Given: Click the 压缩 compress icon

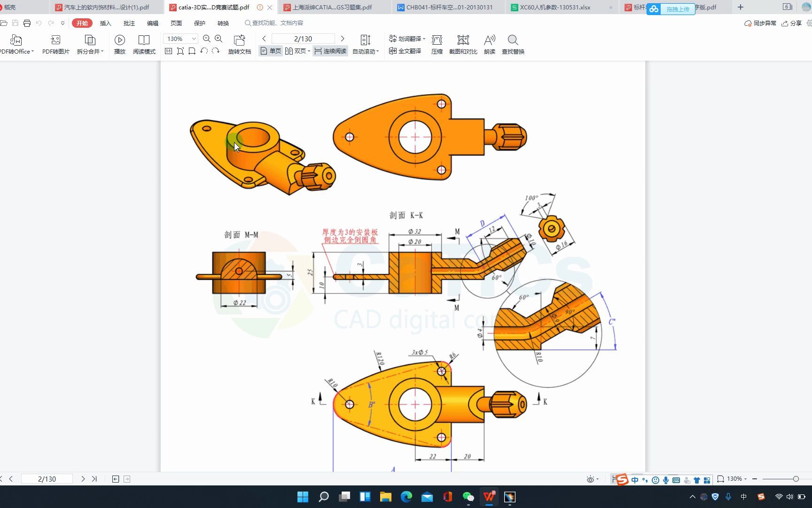Looking at the screenshot, I should [x=437, y=45].
